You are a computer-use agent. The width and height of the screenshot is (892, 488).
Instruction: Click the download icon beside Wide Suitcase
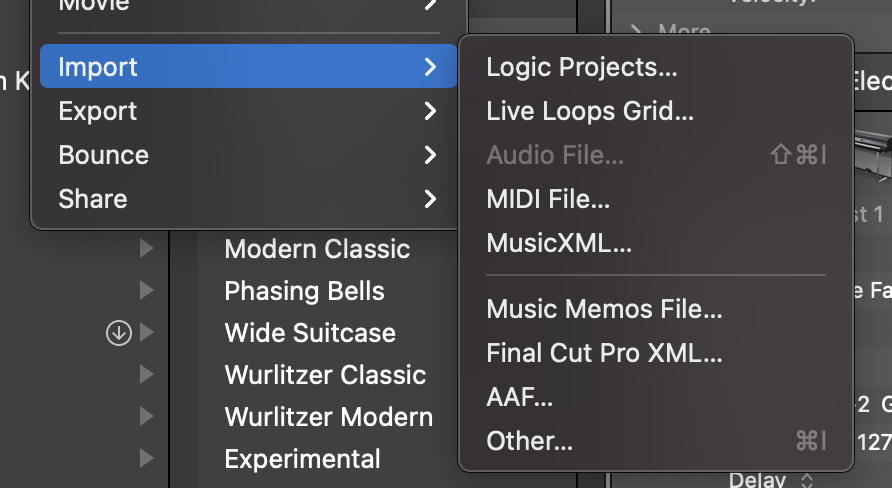click(x=119, y=333)
